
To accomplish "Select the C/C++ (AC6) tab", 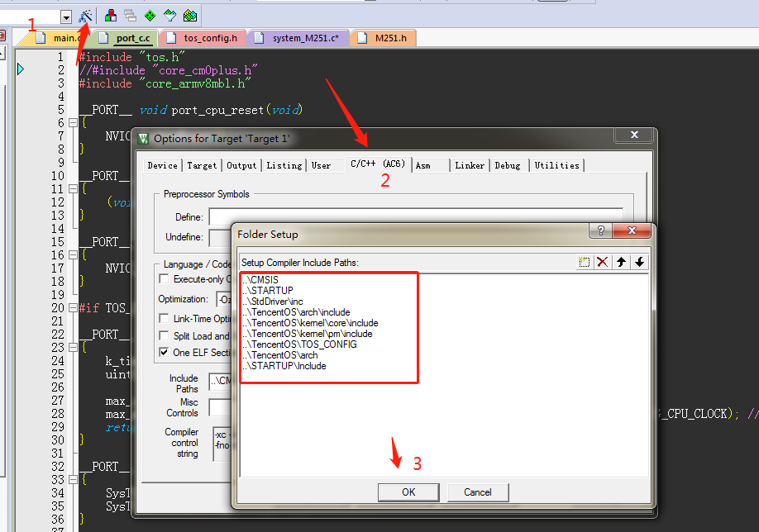I will (x=378, y=164).
